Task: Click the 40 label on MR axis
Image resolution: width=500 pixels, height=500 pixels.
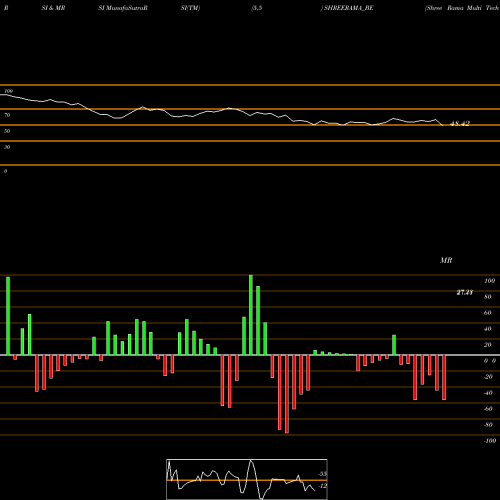Action: pyautogui.click(x=488, y=329)
